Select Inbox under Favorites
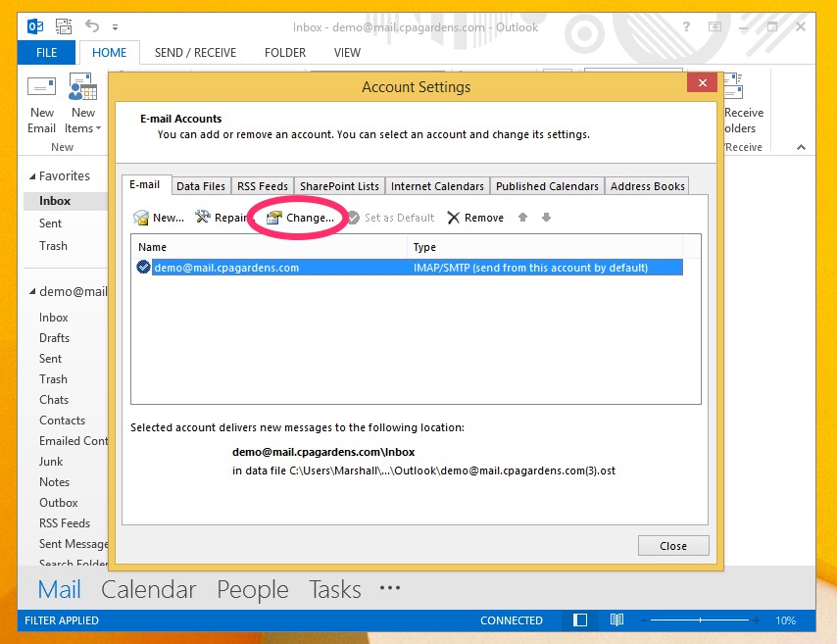This screenshot has width=837, height=644. [x=55, y=201]
